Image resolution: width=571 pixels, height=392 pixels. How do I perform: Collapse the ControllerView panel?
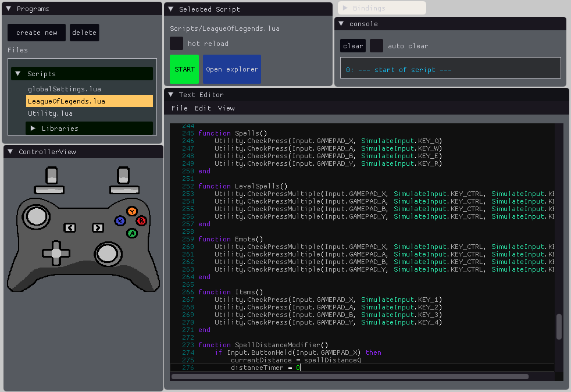pyautogui.click(x=10, y=152)
